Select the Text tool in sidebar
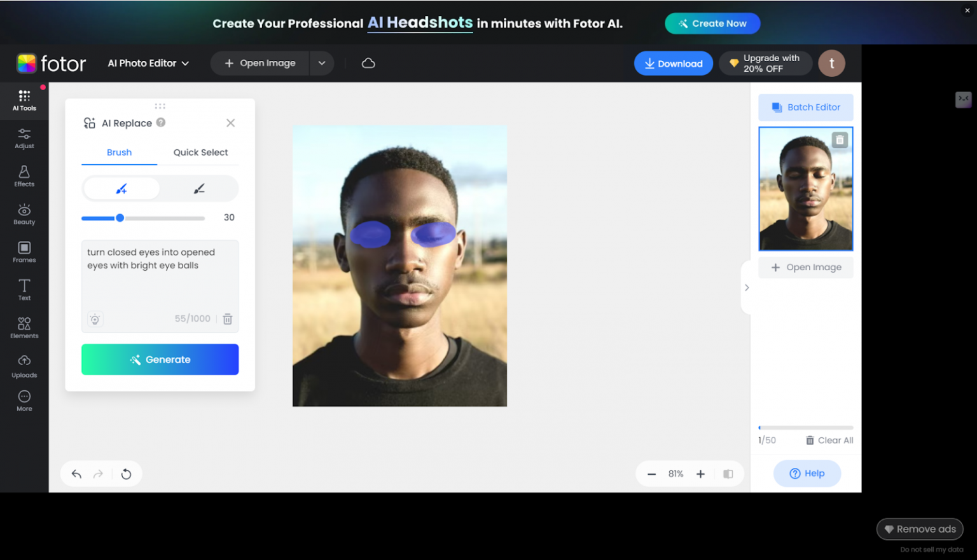 point(24,290)
